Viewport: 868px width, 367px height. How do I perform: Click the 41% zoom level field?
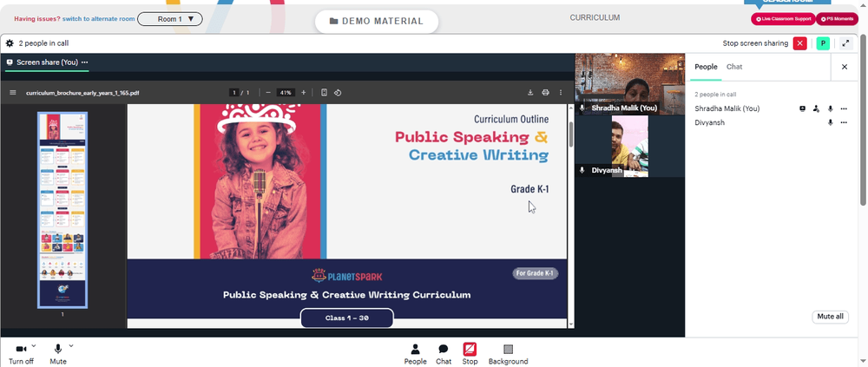click(x=286, y=93)
